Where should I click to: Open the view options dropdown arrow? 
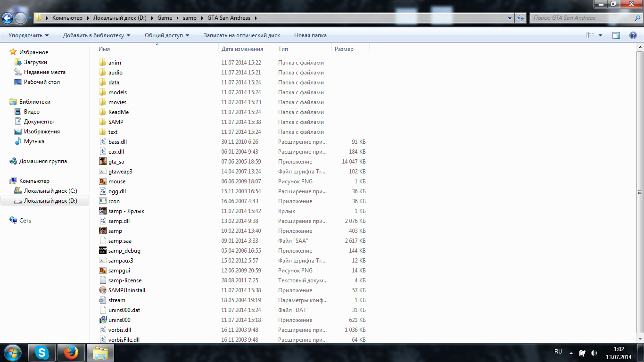(x=600, y=35)
